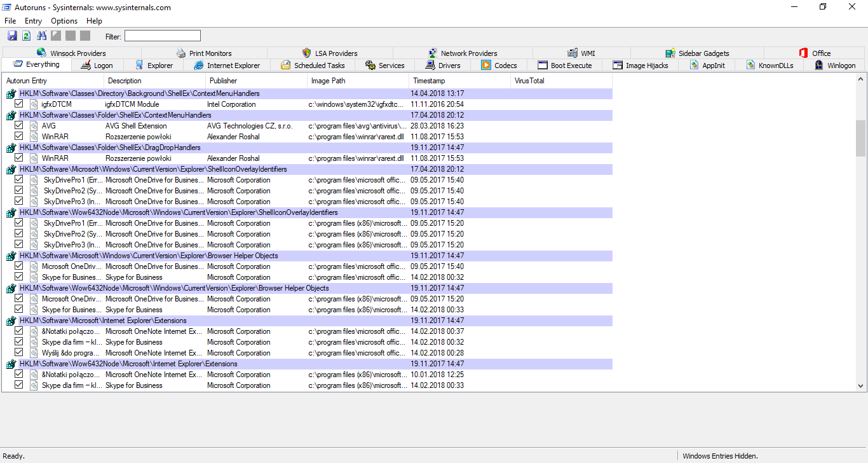This screenshot has width=868, height=463.
Task: Open the File menu
Action: tap(10, 21)
